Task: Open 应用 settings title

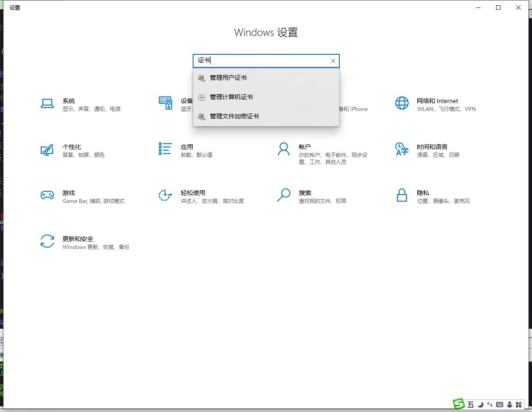Action: (x=187, y=147)
